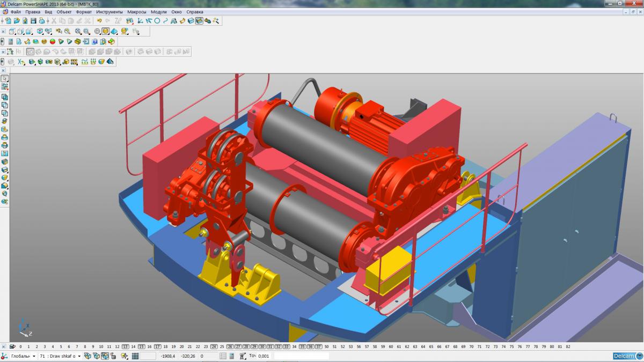This screenshot has height=362, width=644.
Task: Click the Undo arrow in the main toolbar
Action: [x=99, y=20]
